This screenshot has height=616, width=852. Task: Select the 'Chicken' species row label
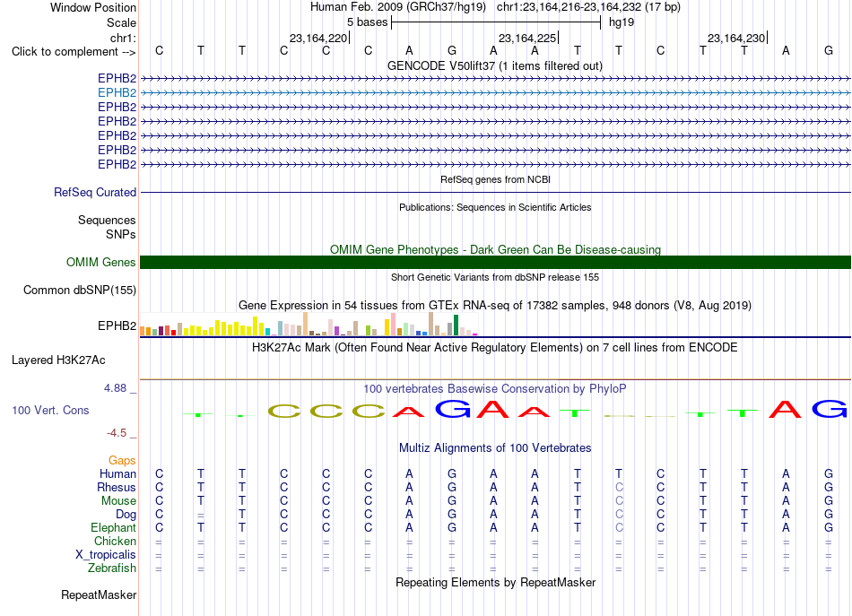(x=115, y=541)
